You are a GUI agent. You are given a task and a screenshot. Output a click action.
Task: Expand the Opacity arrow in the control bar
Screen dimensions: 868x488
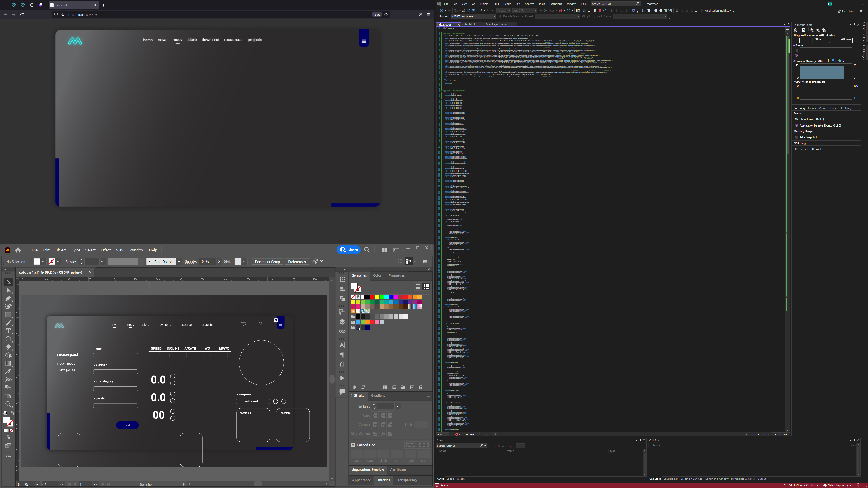[219, 262]
